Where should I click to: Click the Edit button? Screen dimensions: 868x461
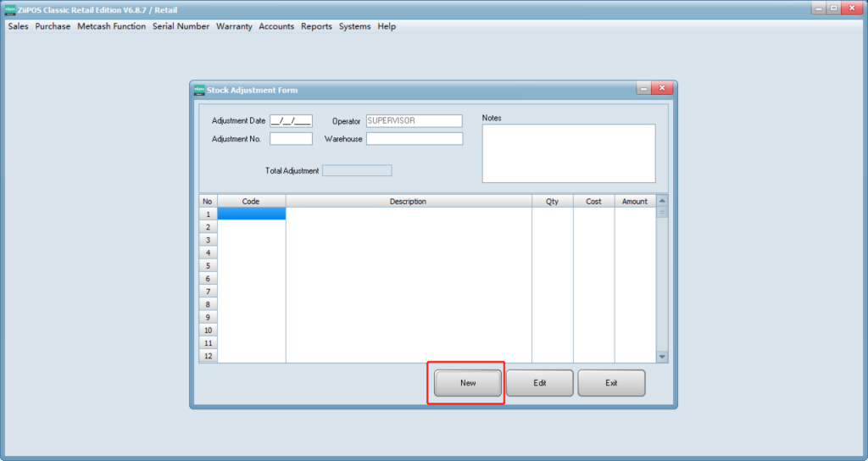(x=540, y=383)
